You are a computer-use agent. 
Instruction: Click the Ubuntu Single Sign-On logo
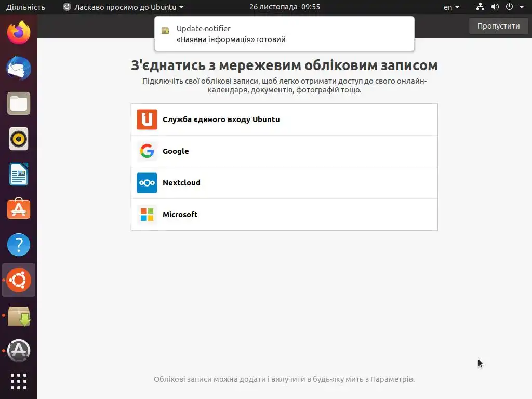tap(147, 119)
